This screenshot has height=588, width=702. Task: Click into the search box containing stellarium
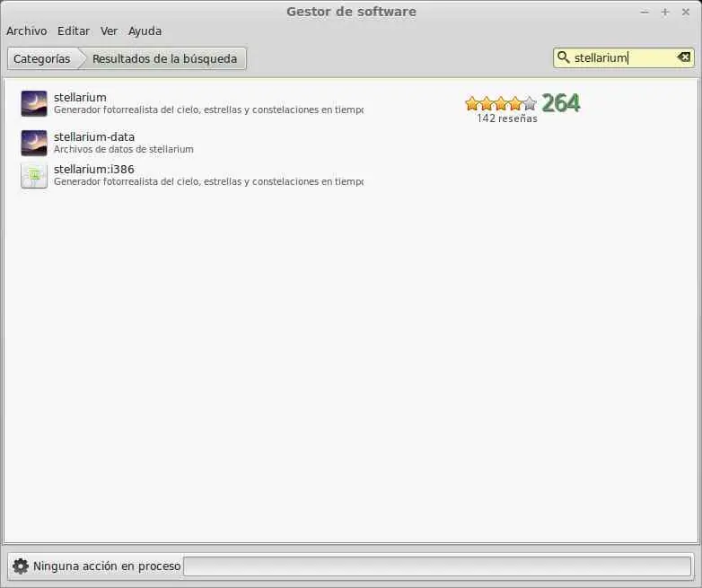(x=624, y=57)
